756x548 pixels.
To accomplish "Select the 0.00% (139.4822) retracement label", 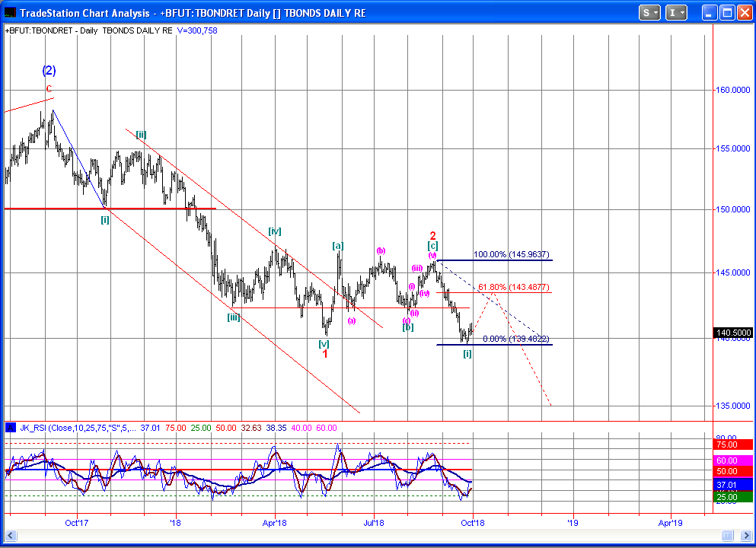I will 516,339.
